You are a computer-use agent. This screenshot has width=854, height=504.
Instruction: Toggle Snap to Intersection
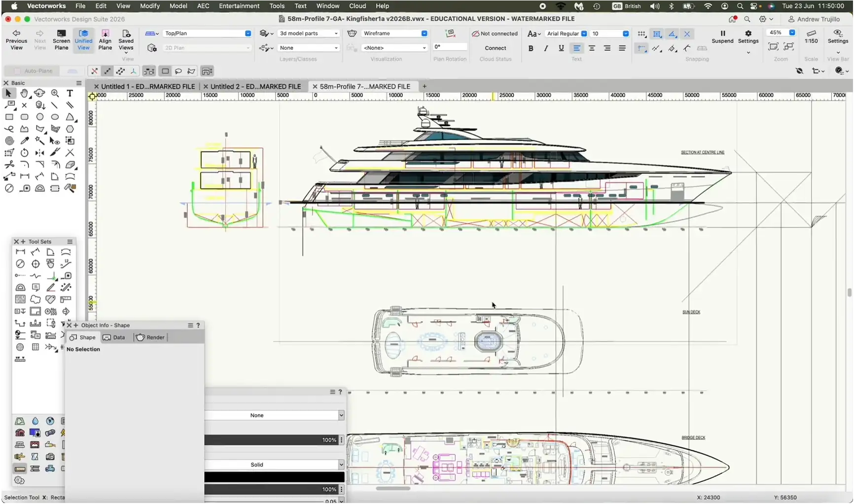[x=687, y=34]
